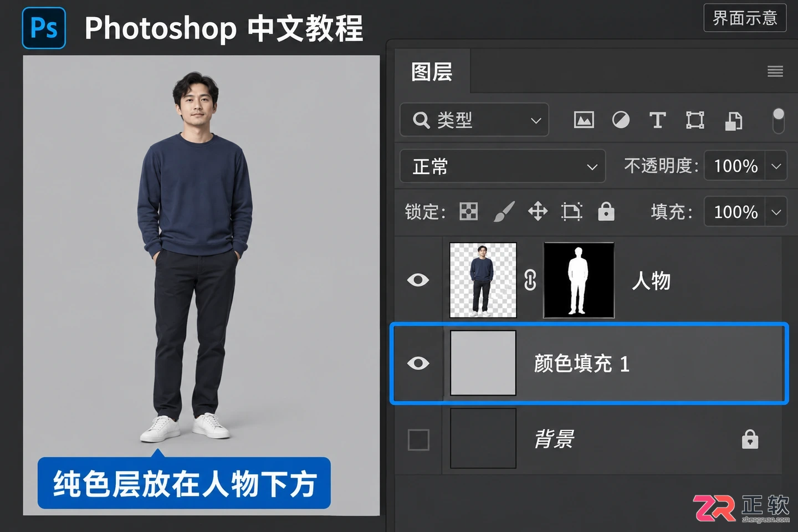Filter layers by pixel image icon
Viewport: 798px width, 532px height.
pos(584,120)
